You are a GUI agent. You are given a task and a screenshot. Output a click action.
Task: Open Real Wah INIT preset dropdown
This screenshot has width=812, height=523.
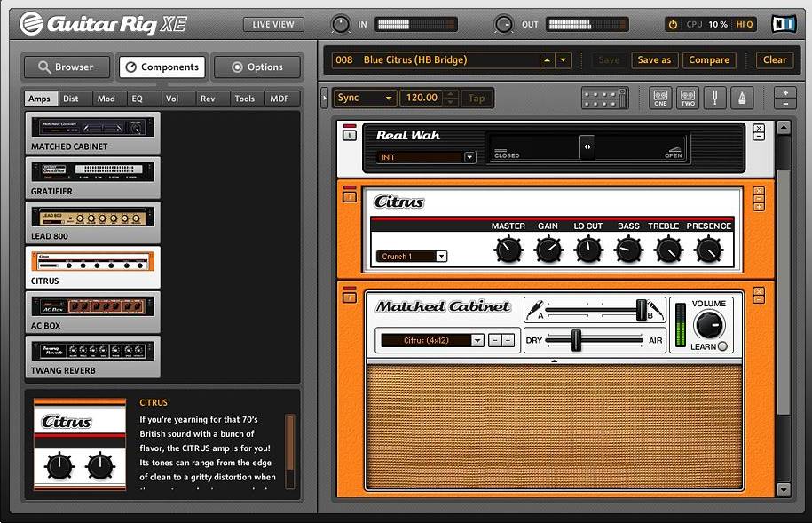pos(469,157)
